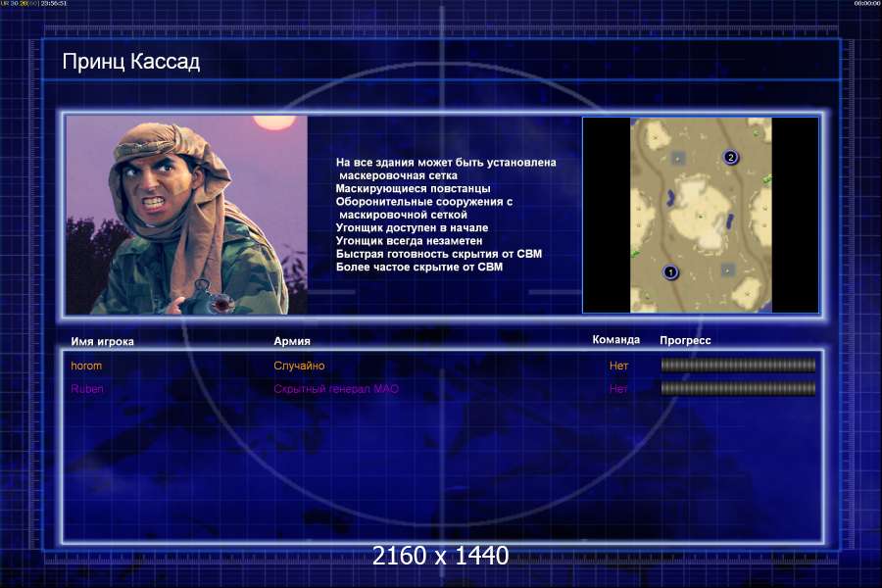Click team value Нет in Ruben row
Screen dimensions: 882x588
(x=618, y=389)
